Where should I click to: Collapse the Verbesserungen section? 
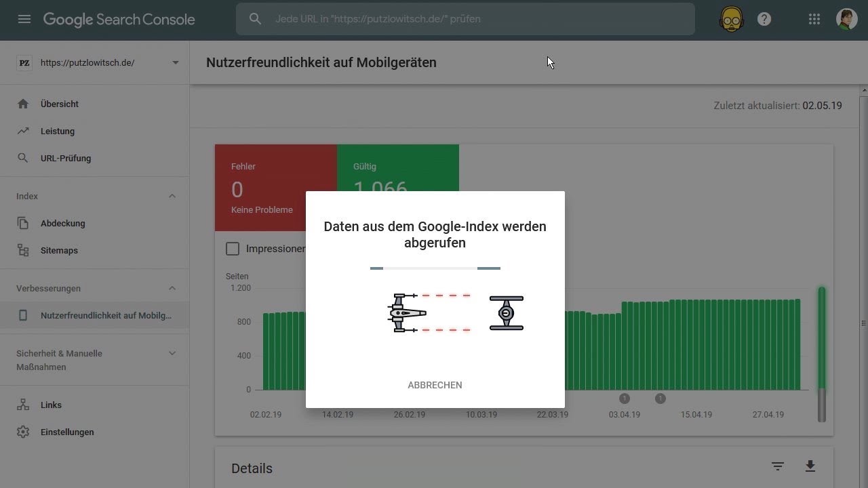(172, 288)
